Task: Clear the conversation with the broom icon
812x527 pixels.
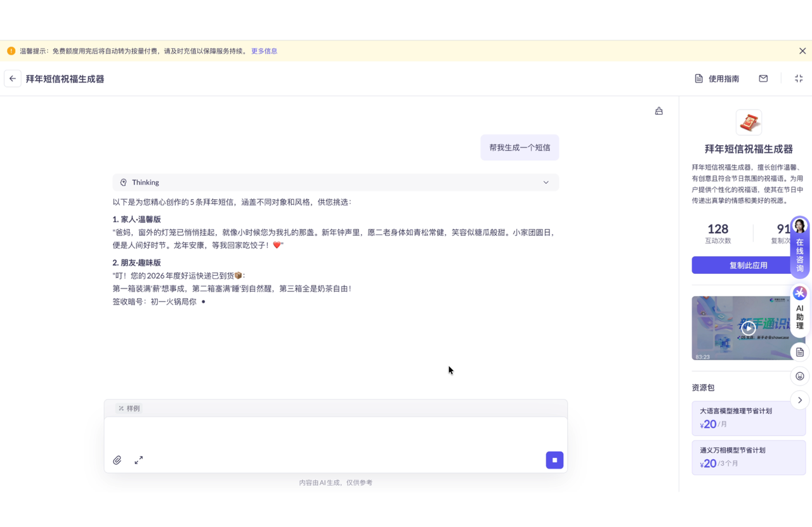Action: [658, 110]
